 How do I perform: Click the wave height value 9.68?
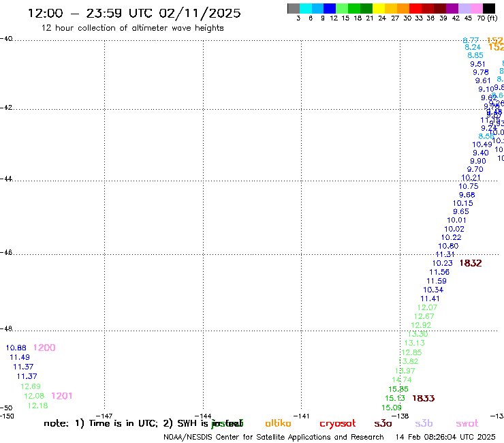467,195
